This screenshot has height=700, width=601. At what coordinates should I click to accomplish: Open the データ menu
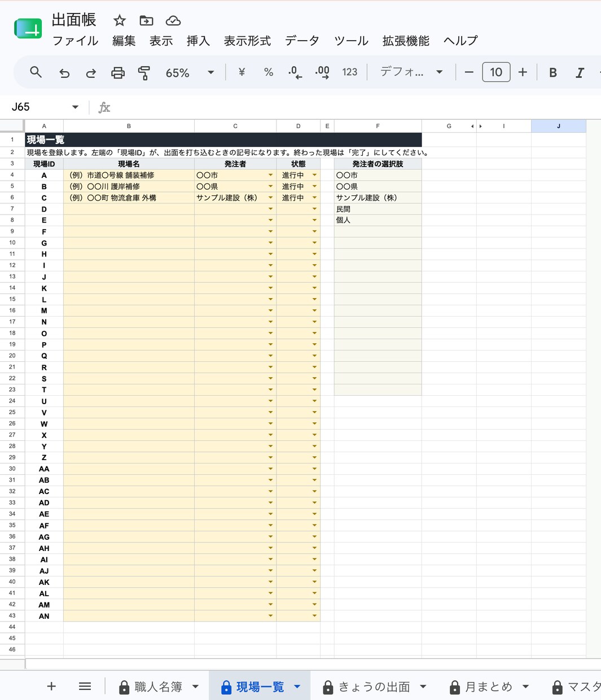click(302, 41)
